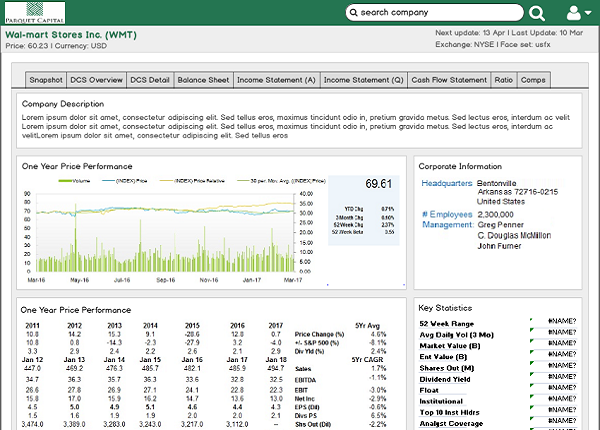
Task: Select the DCS Detail tab
Action: point(151,80)
